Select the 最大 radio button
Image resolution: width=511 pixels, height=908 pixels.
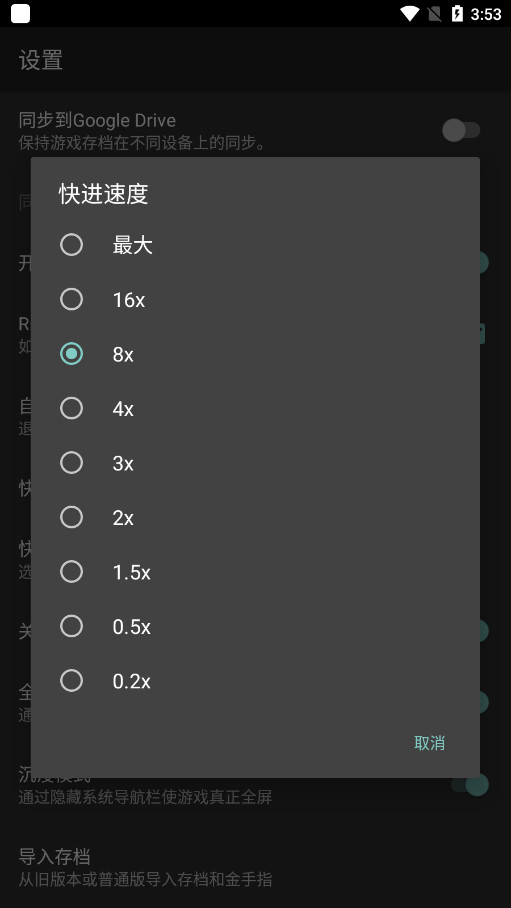click(x=71, y=245)
